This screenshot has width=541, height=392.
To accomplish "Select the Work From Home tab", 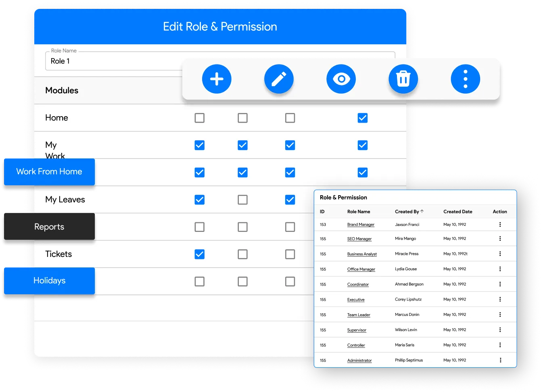I will point(49,172).
